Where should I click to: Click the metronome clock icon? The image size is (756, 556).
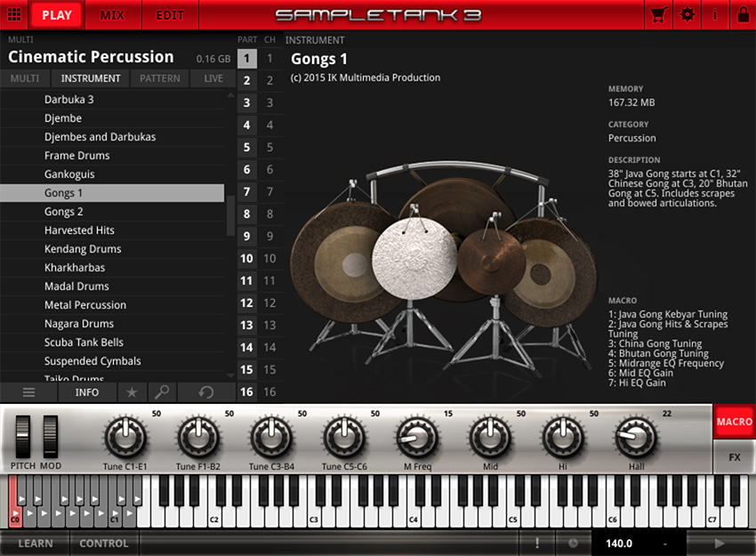[573, 543]
